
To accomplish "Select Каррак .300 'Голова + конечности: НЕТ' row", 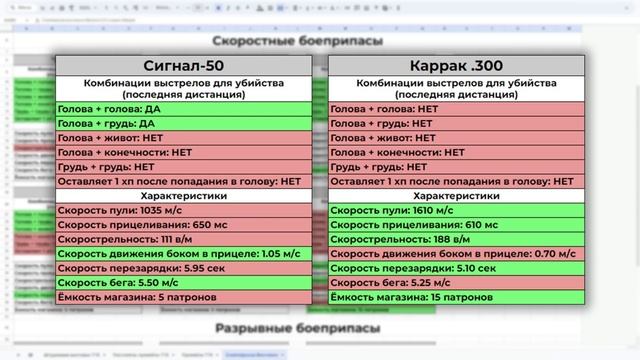I will [x=456, y=153].
